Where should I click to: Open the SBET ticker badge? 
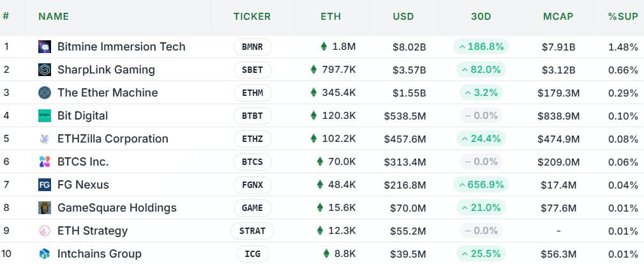pyautogui.click(x=253, y=70)
